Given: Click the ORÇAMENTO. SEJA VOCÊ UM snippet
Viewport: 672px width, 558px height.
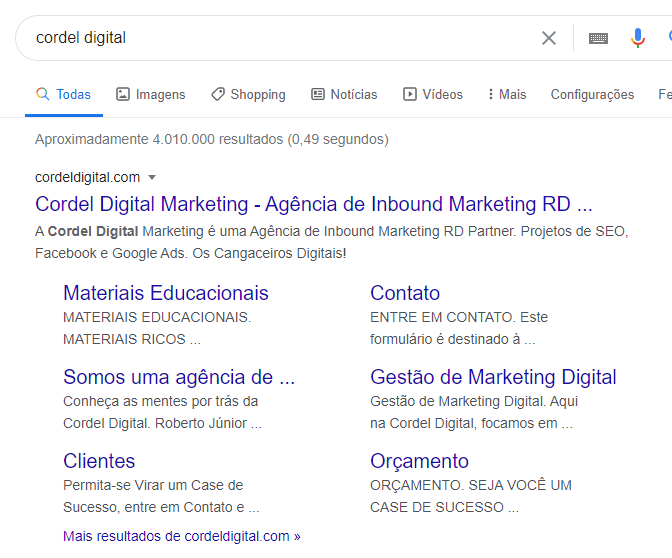Looking at the screenshot, I should point(471,496).
